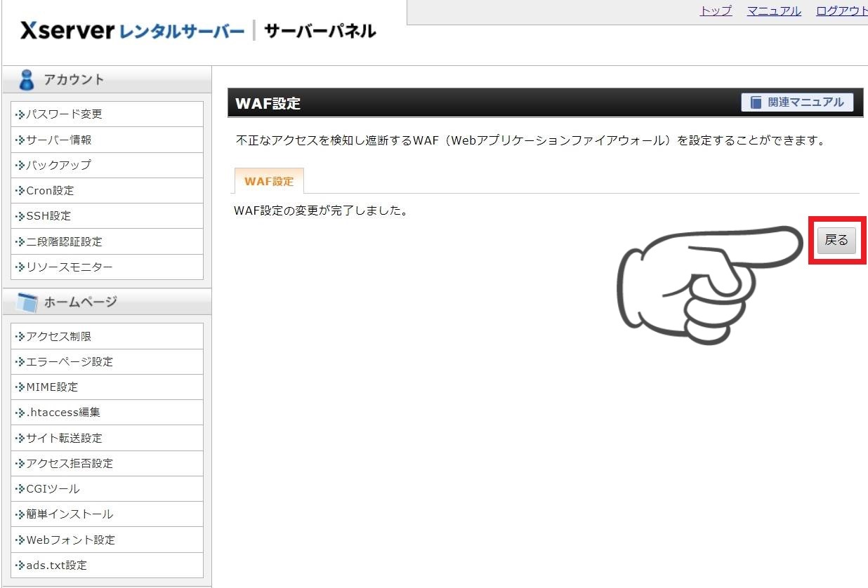Open パスワード変更 in the sidebar
868x588 pixels.
(64, 114)
